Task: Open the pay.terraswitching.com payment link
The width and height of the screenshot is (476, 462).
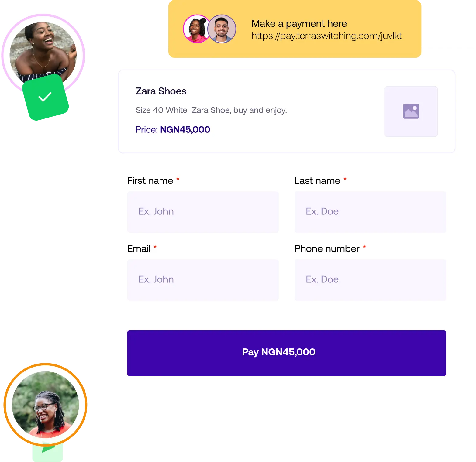Action: click(x=326, y=36)
